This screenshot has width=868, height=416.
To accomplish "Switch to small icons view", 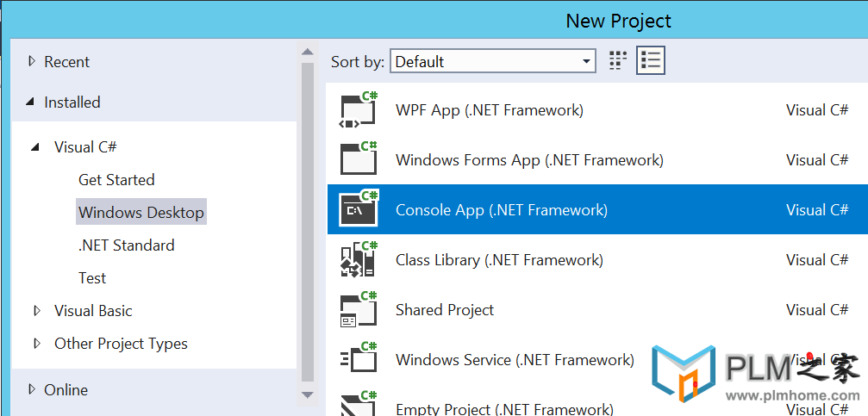I will coord(617,61).
